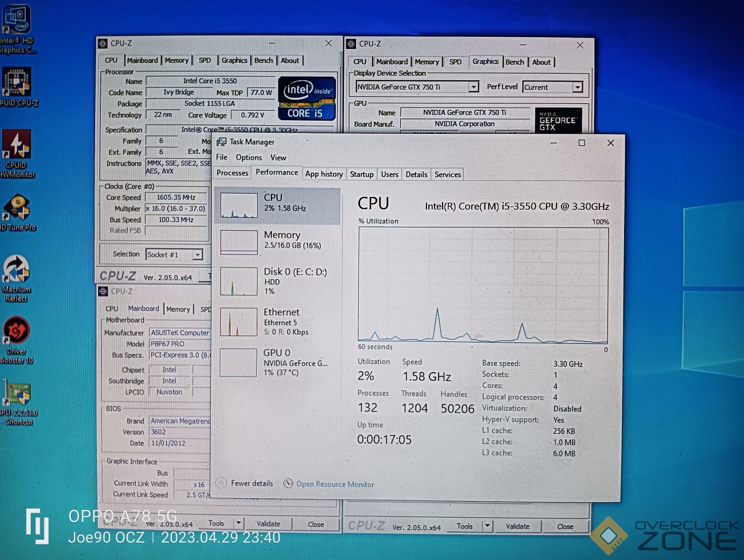
Task: Open Mainboard tab in top-left CPU-Z
Action: coord(142,60)
